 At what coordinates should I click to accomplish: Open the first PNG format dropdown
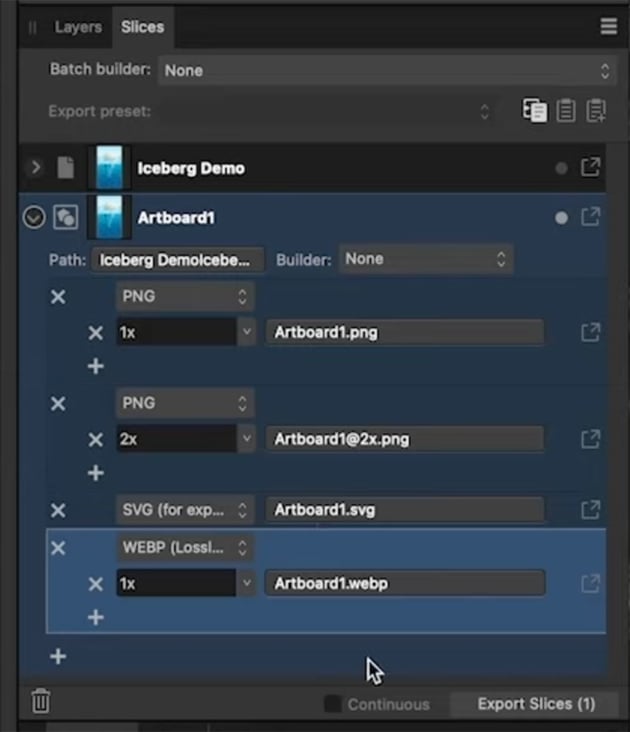[185, 296]
